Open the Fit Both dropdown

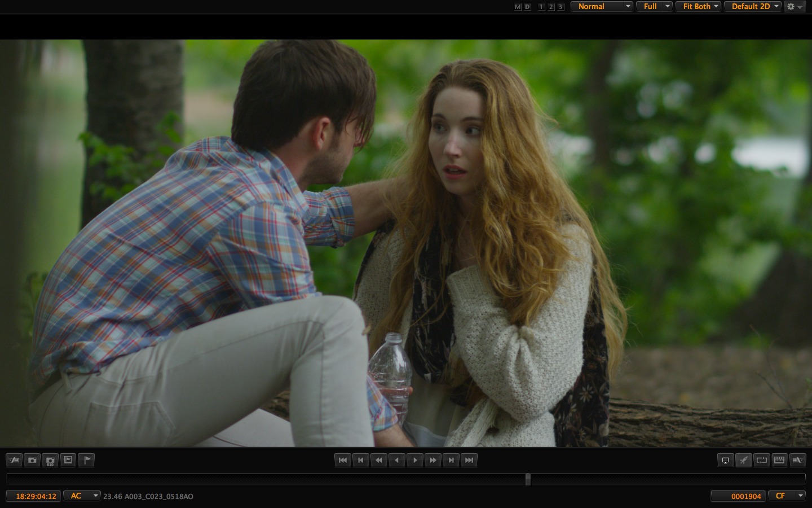coord(698,7)
